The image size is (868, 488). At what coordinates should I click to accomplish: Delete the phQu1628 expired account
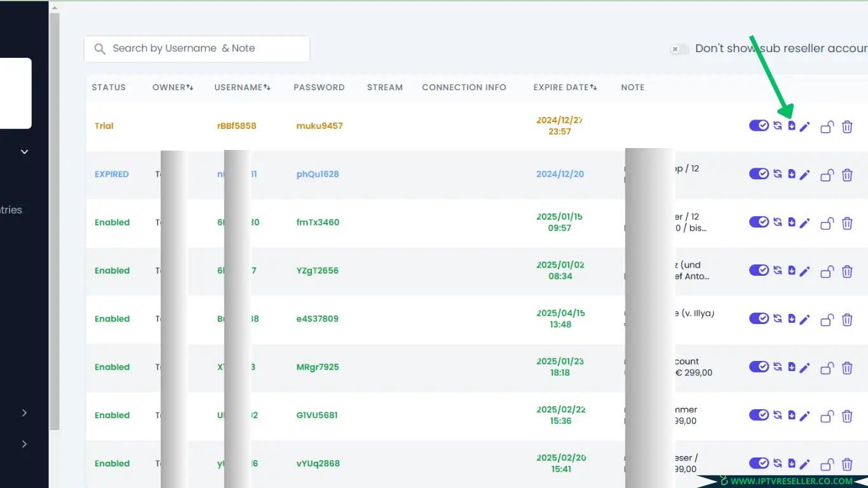847,175
